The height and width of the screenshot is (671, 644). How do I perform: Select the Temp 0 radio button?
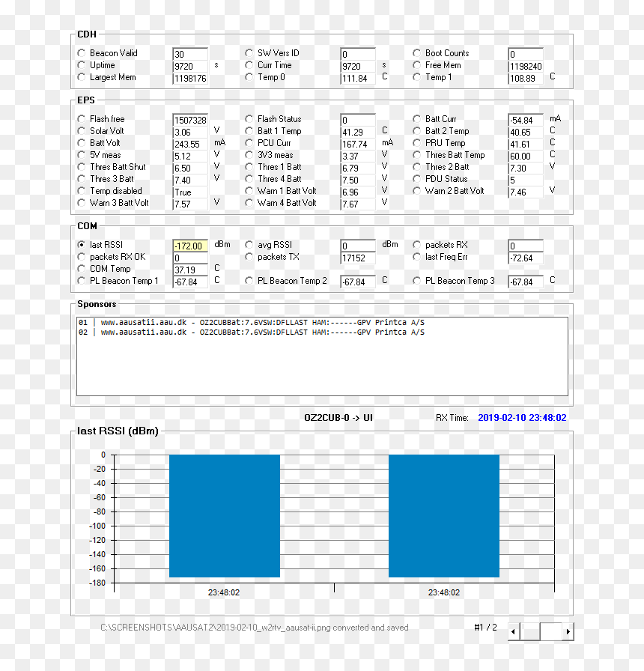[x=249, y=77]
